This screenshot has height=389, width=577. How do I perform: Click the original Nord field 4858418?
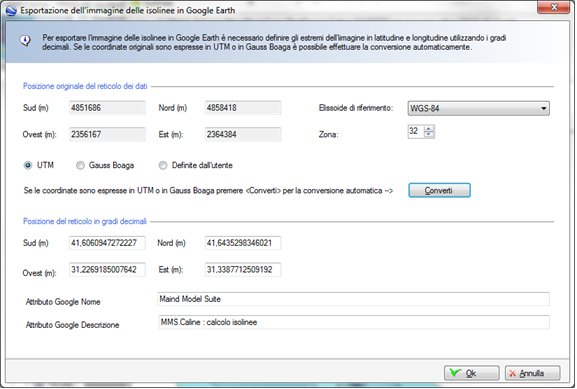tap(243, 108)
